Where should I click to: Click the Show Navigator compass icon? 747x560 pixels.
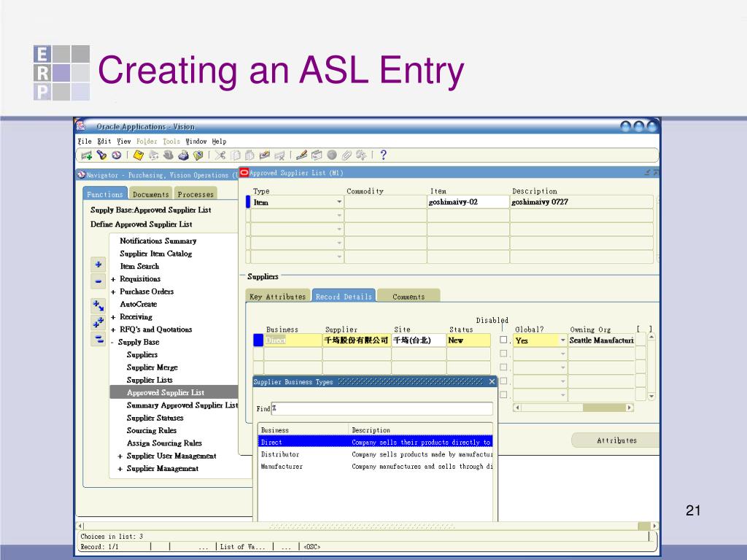[116, 155]
